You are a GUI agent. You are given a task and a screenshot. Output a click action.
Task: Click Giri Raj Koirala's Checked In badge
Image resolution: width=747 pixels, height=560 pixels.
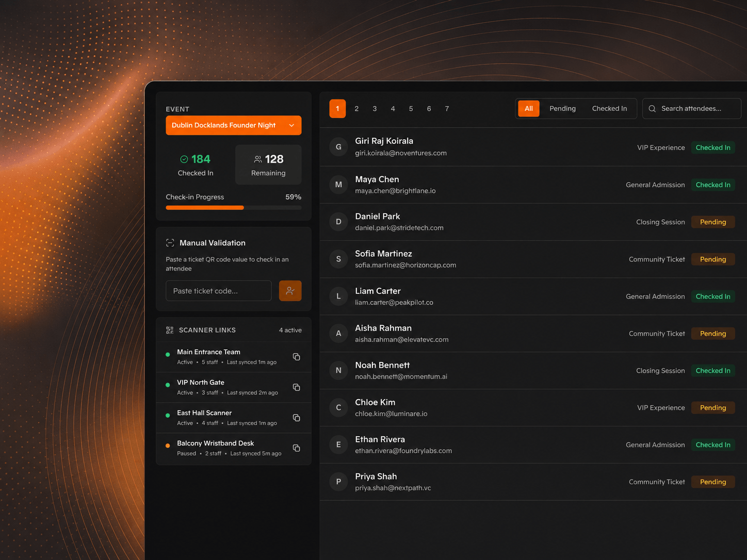click(x=713, y=147)
